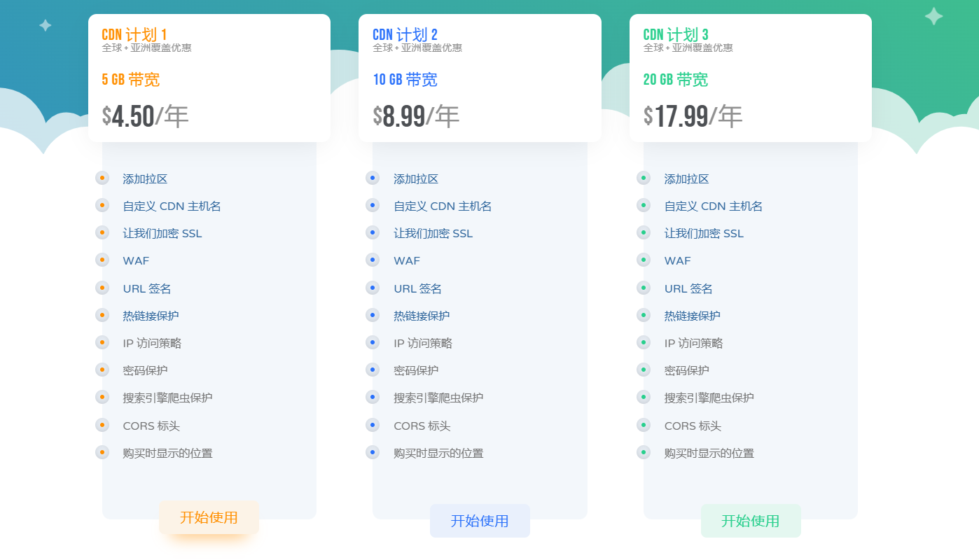Viewport: 979px width, 560px height.
Task: Open the 自定义 CDN 主机名 link in plan 1
Action: (172, 206)
